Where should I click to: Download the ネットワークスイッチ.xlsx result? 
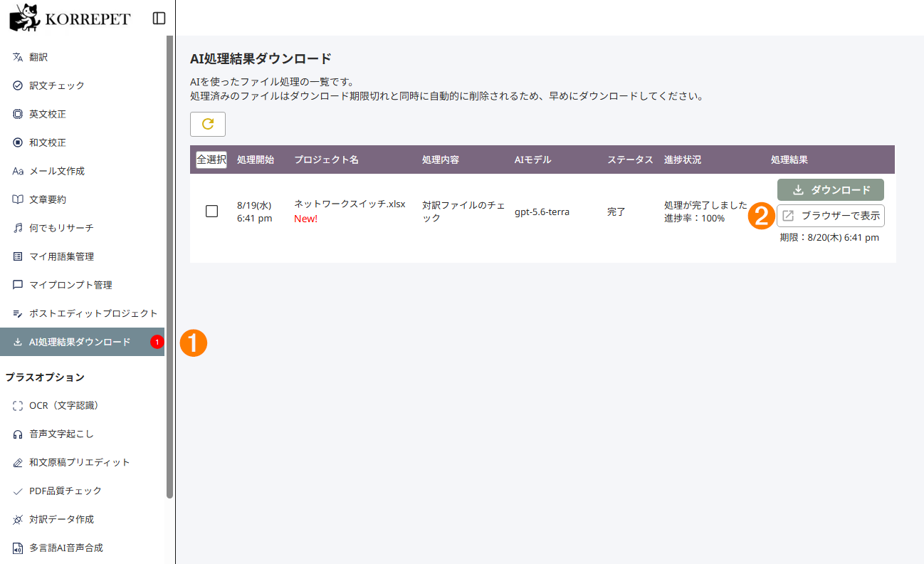831,190
